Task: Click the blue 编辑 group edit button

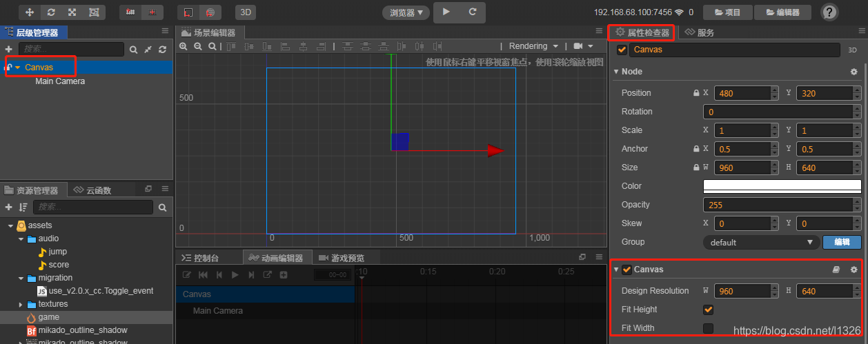Action: pyautogui.click(x=842, y=242)
